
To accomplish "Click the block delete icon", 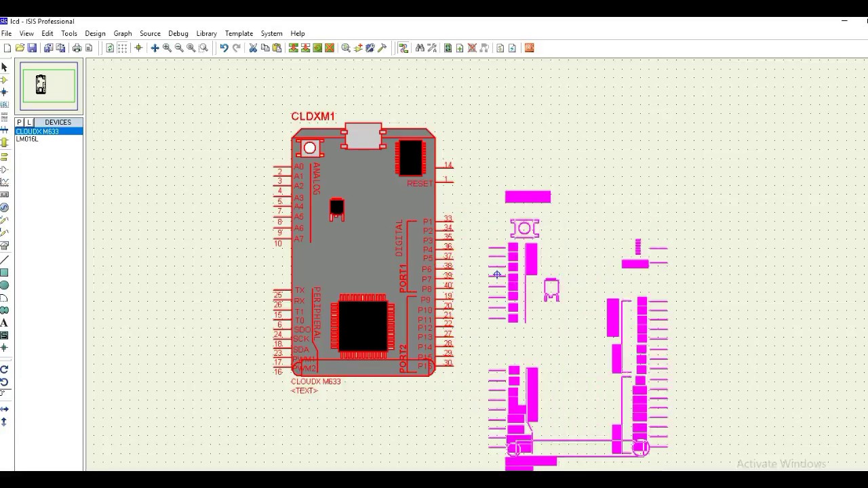I will click(330, 48).
